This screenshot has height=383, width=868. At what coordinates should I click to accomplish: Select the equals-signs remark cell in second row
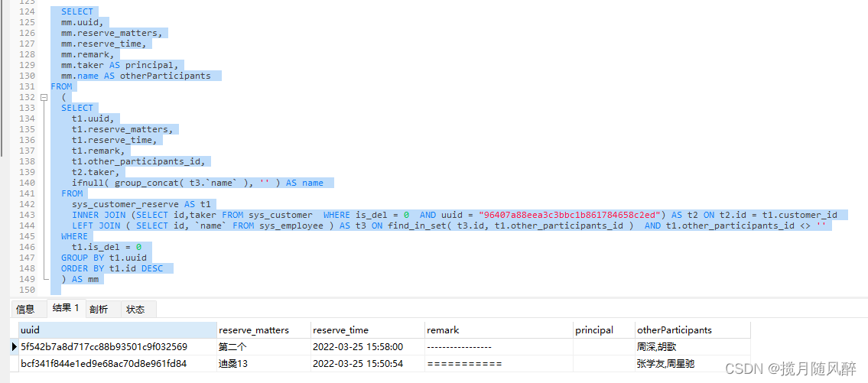[499, 364]
